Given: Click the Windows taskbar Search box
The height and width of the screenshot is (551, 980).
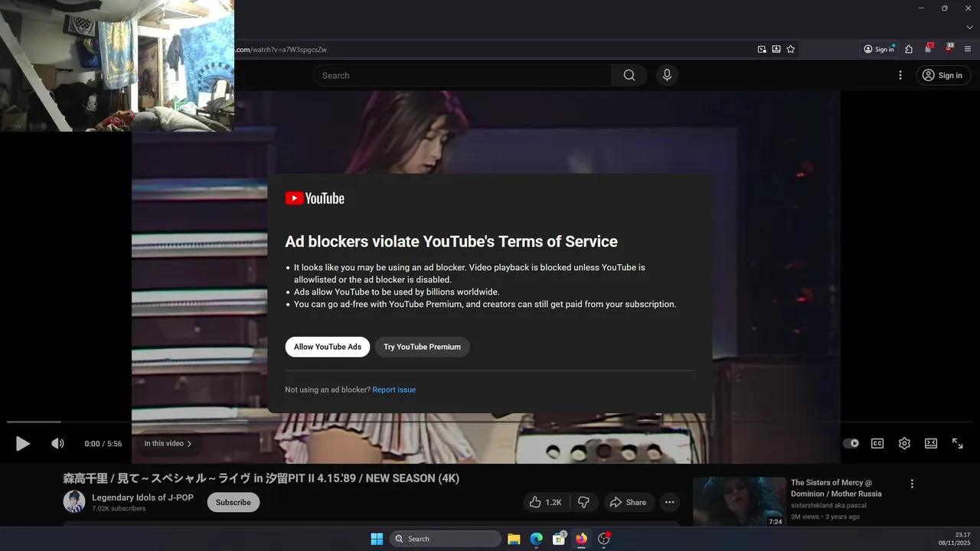Looking at the screenshot, I should click(446, 539).
